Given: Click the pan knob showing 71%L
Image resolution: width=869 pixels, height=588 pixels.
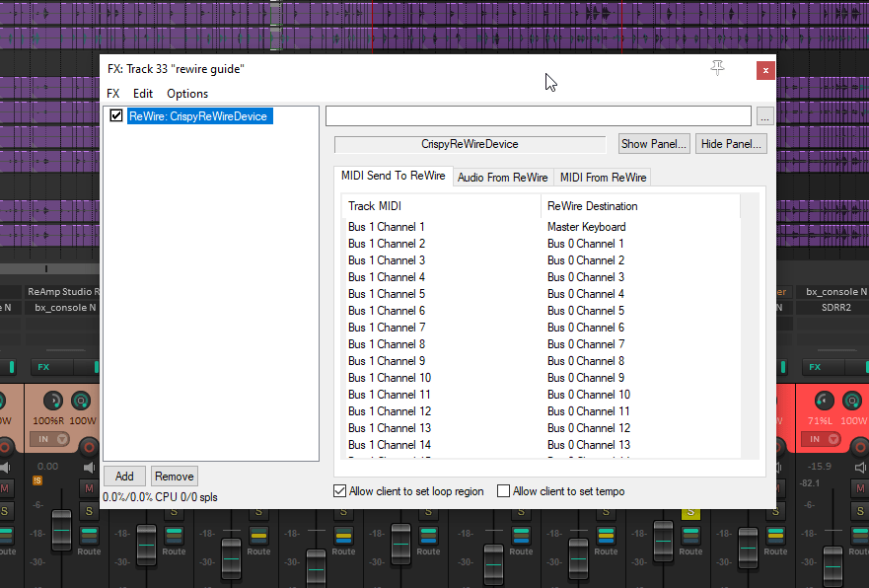Looking at the screenshot, I should [x=825, y=401].
